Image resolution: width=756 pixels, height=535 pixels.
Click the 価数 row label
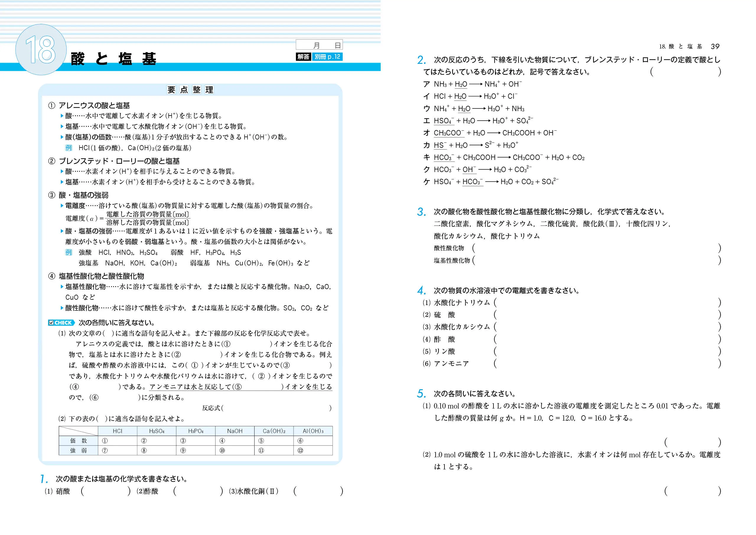pos(78,441)
